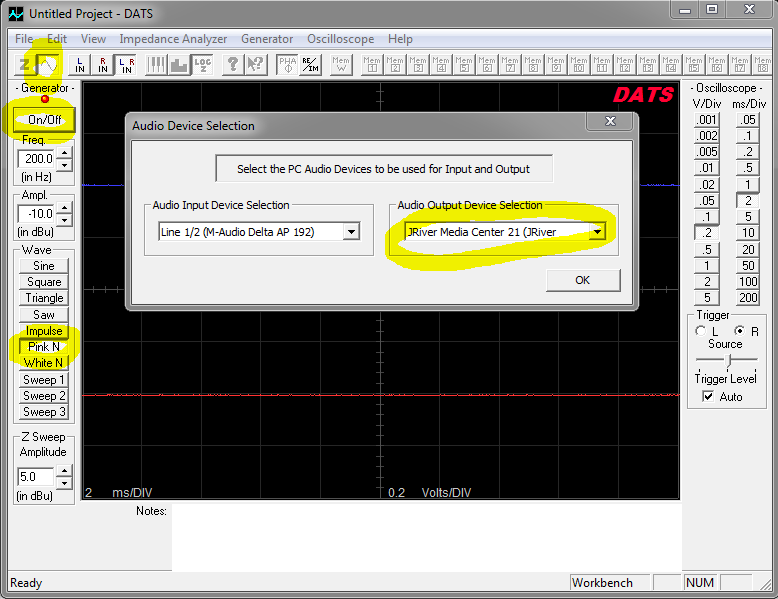Click inside the Notes text area
Image resolution: width=778 pixels, height=599 pixels.
427,537
